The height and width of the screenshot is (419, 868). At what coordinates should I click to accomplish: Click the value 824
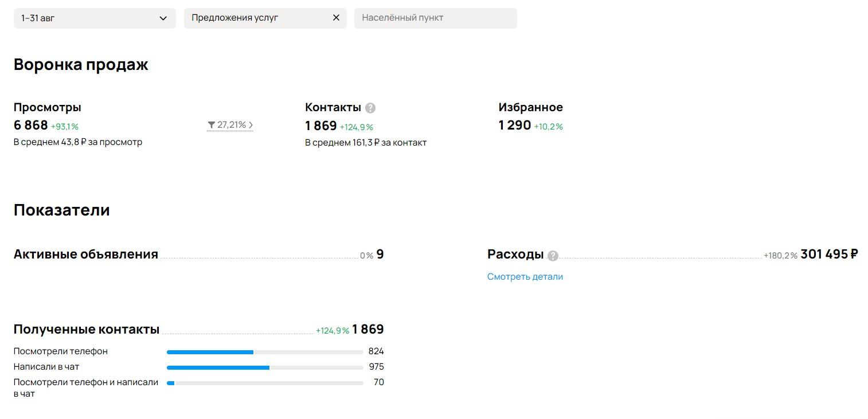pyautogui.click(x=376, y=351)
